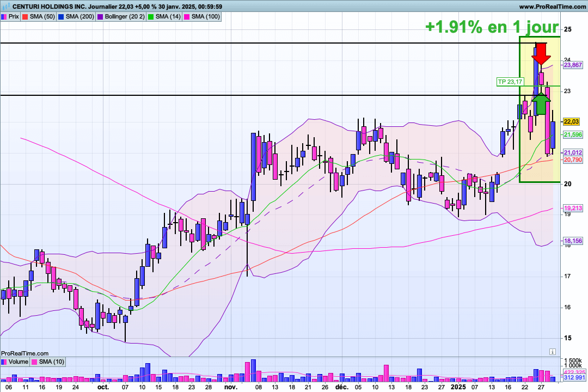Click the magenta 19,213 price label
The image size is (588, 392).
point(573,208)
